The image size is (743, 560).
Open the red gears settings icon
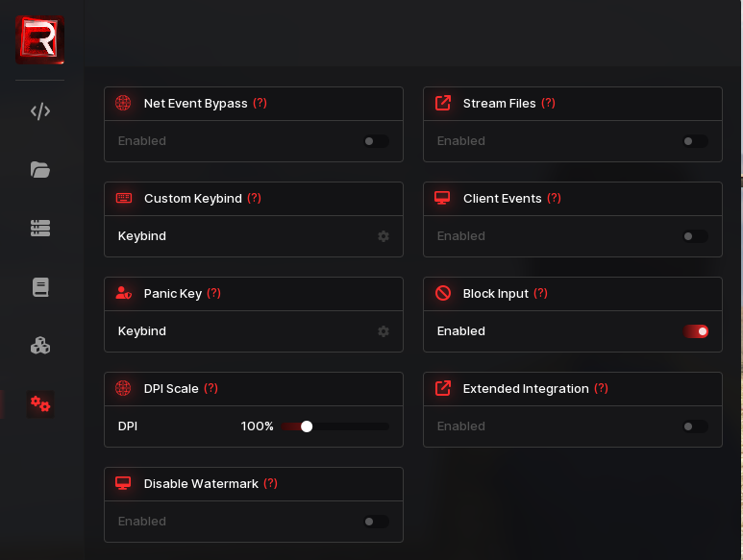click(x=40, y=404)
